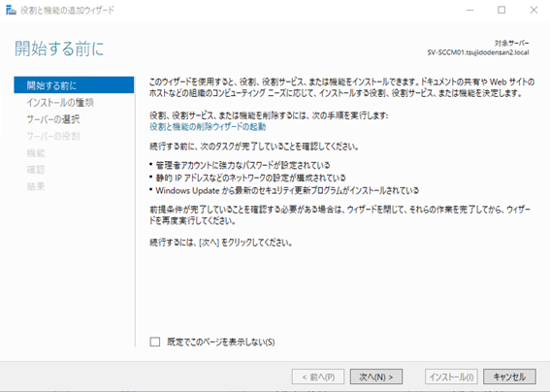Click the 開始する前に page heading
The width and height of the screenshot is (550, 392).
tap(59, 49)
